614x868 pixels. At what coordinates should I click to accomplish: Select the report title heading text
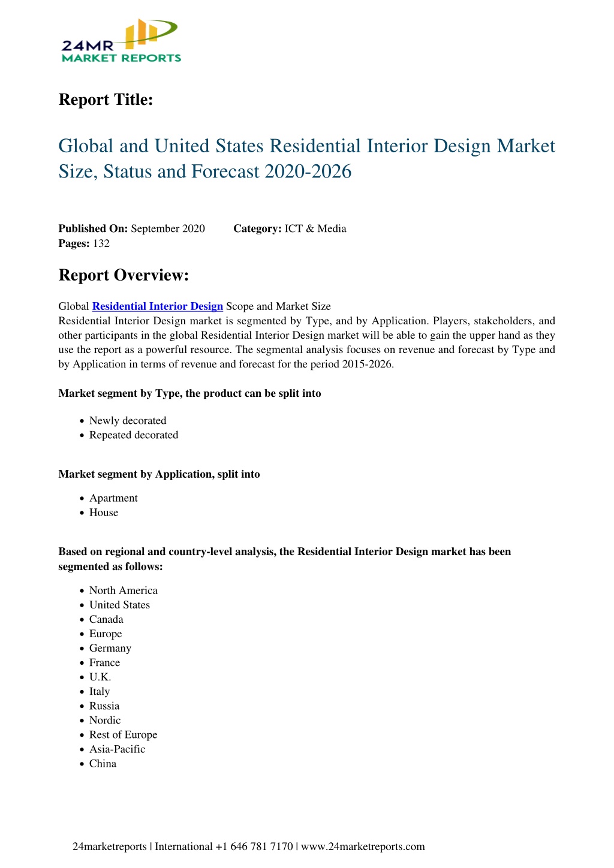tap(307, 158)
